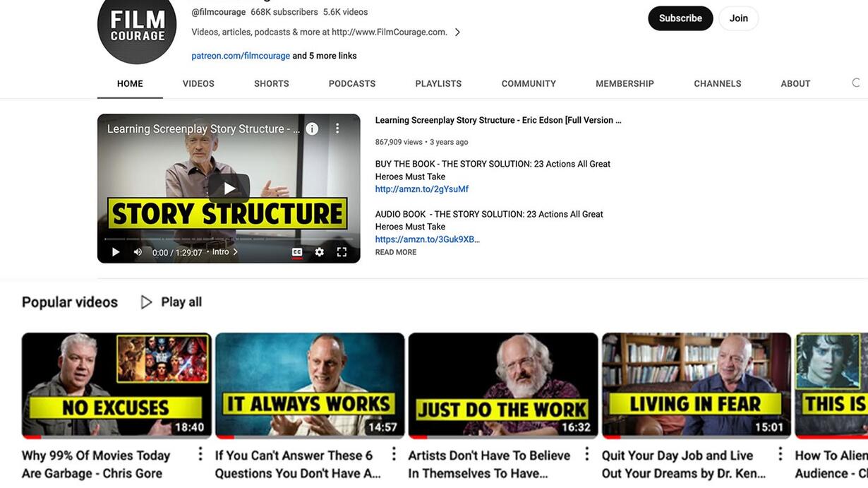Viewport: 868px width, 488px height.
Task: Click the Join membership button
Action: click(739, 18)
